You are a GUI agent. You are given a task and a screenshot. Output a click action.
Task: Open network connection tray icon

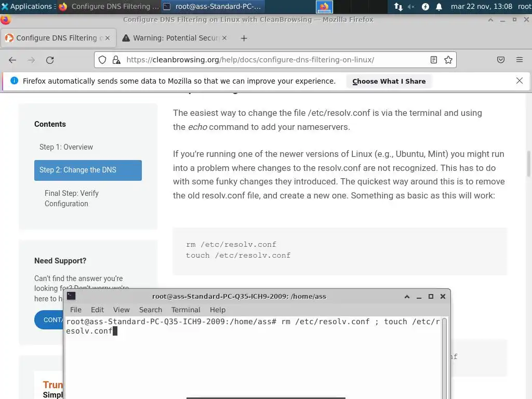(x=398, y=6)
